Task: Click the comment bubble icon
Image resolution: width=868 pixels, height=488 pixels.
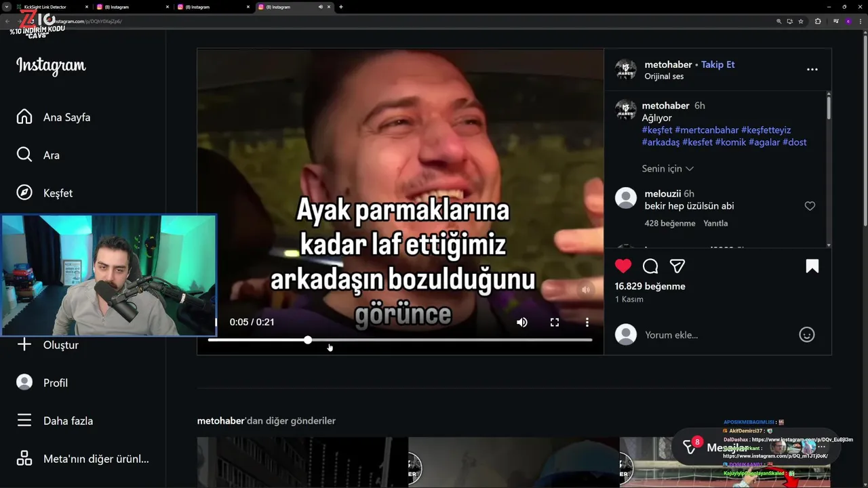Action: point(650,266)
